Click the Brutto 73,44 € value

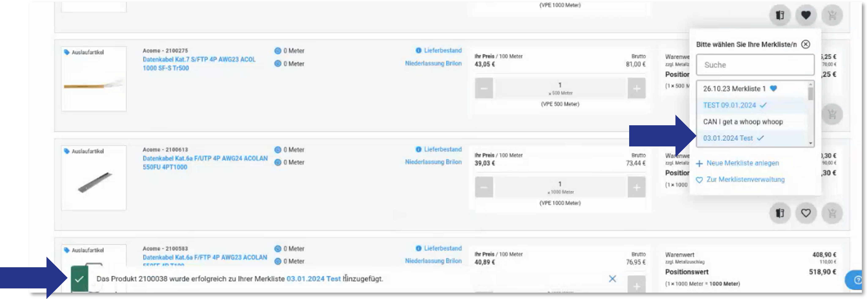click(636, 163)
